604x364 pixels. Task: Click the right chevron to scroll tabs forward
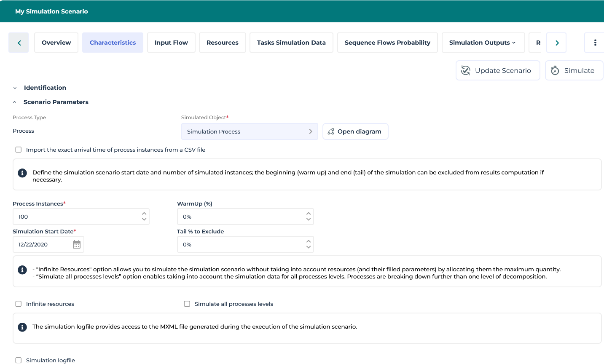(x=557, y=43)
